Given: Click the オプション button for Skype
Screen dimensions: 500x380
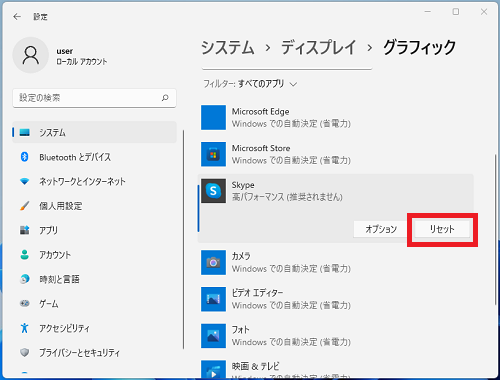Looking at the screenshot, I should [x=381, y=229].
